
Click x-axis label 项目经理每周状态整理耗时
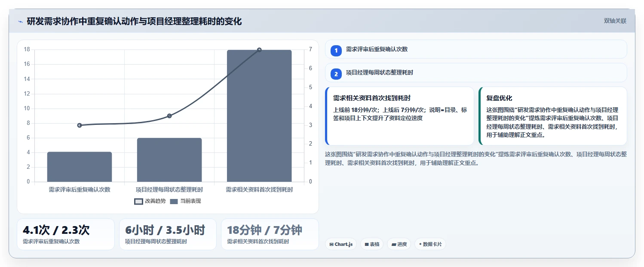coord(169,189)
